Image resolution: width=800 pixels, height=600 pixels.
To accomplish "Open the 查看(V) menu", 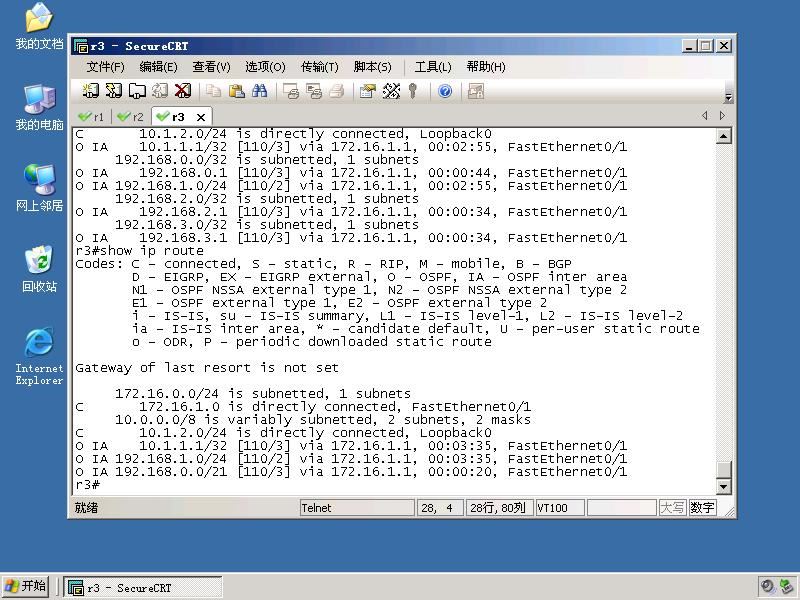I will pyautogui.click(x=212, y=67).
